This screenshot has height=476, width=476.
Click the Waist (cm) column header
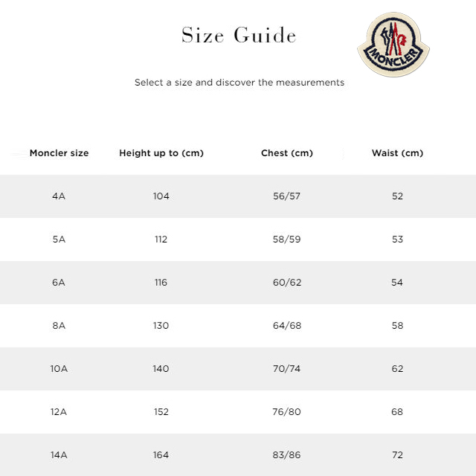pos(397,153)
